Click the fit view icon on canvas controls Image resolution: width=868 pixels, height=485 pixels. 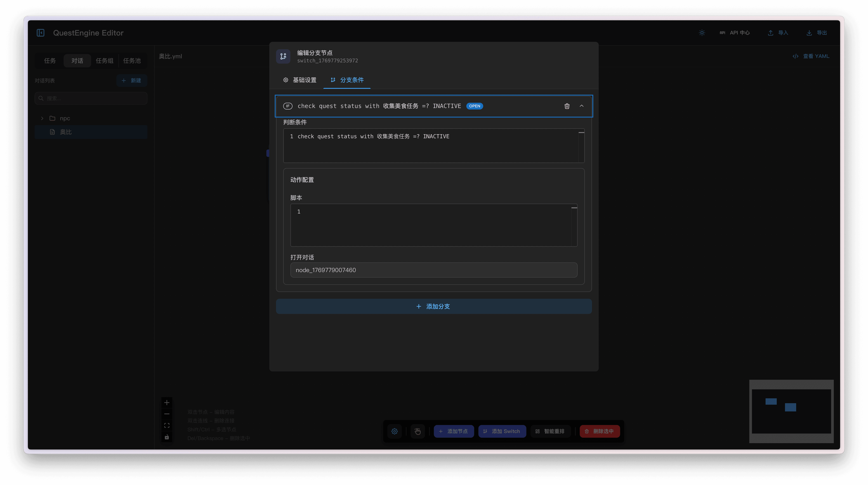(x=167, y=425)
